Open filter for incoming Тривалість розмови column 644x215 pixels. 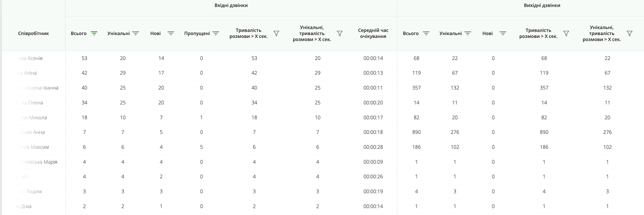click(x=276, y=34)
